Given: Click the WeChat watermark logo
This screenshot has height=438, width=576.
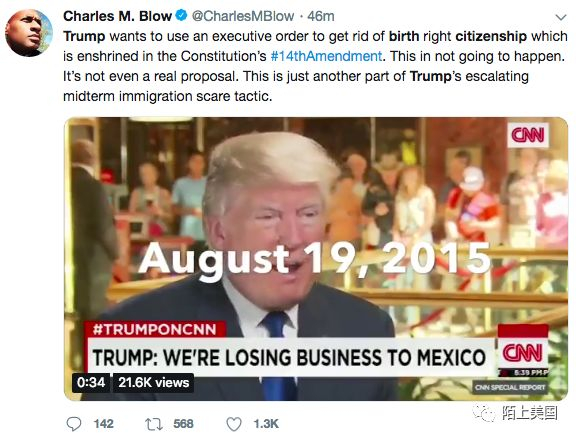Looking at the screenshot, I should 484,413.
